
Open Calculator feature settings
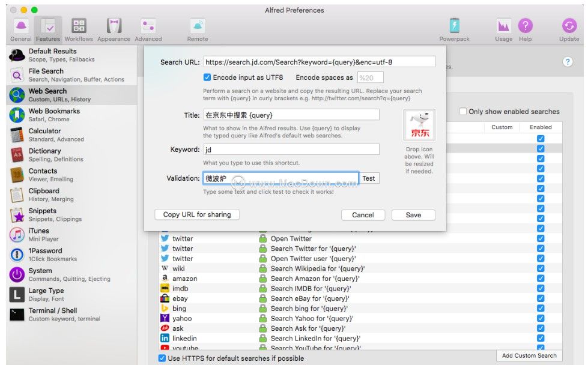click(71, 134)
